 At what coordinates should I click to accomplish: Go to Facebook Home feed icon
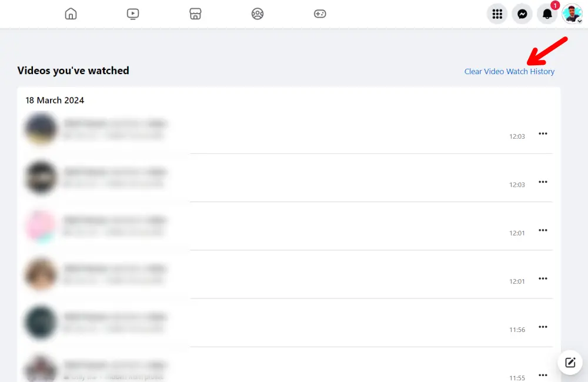71,14
